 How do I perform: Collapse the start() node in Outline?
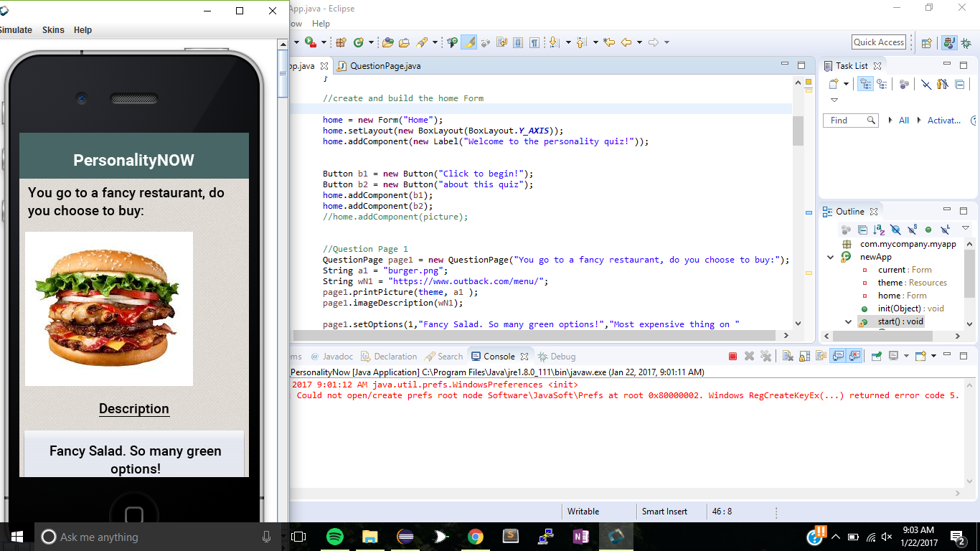849,321
